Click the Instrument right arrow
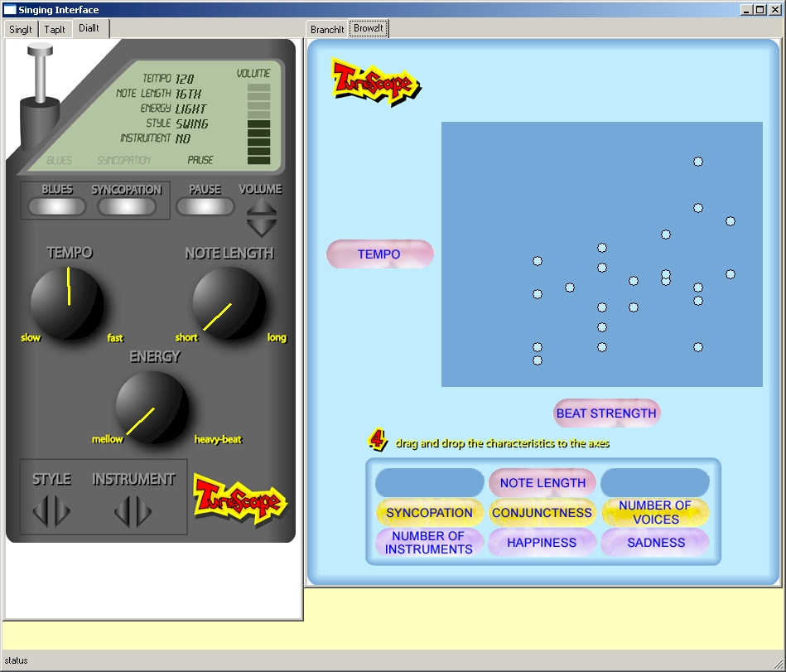 143,511
